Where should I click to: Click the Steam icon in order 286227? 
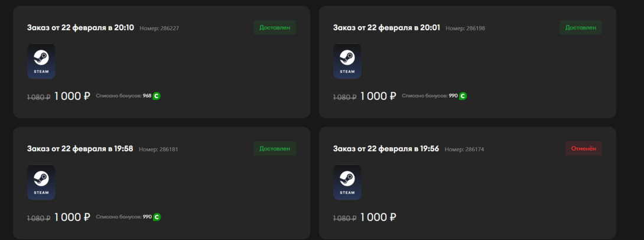click(41, 61)
